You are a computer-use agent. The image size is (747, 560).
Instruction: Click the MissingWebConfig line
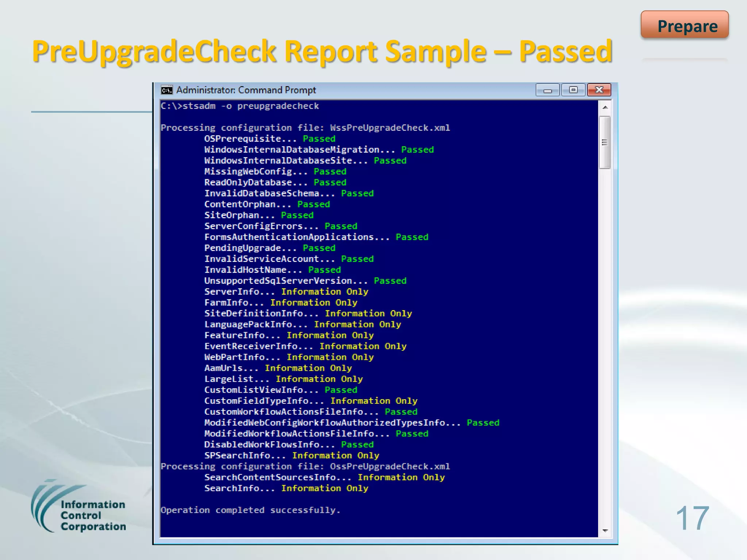(x=275, y=172)
